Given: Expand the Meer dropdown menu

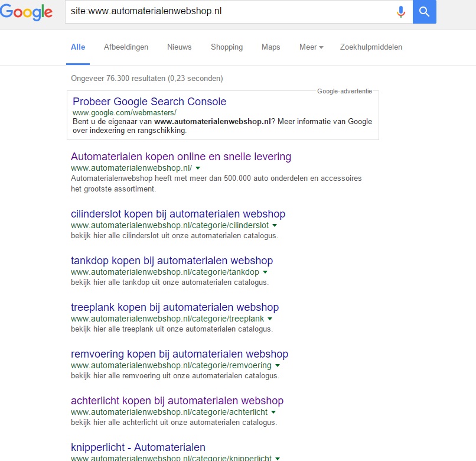Looking at the screenshot, I should (x=311, y=47).
